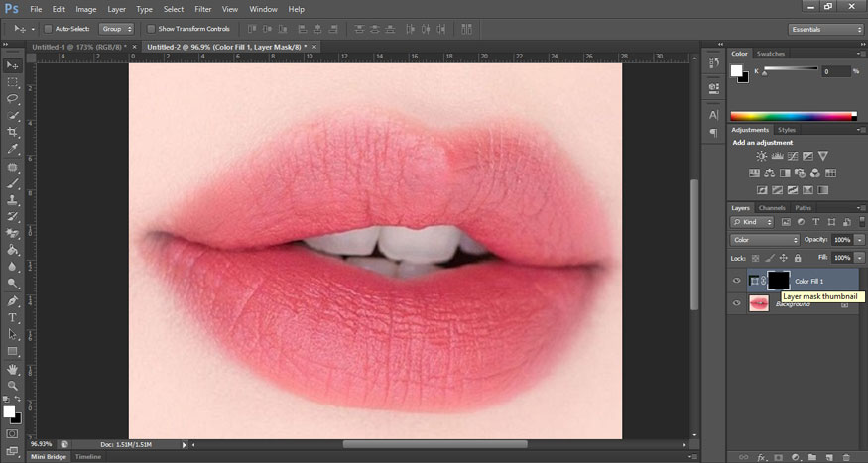Check Show Transform Controls

click(151, 29)
